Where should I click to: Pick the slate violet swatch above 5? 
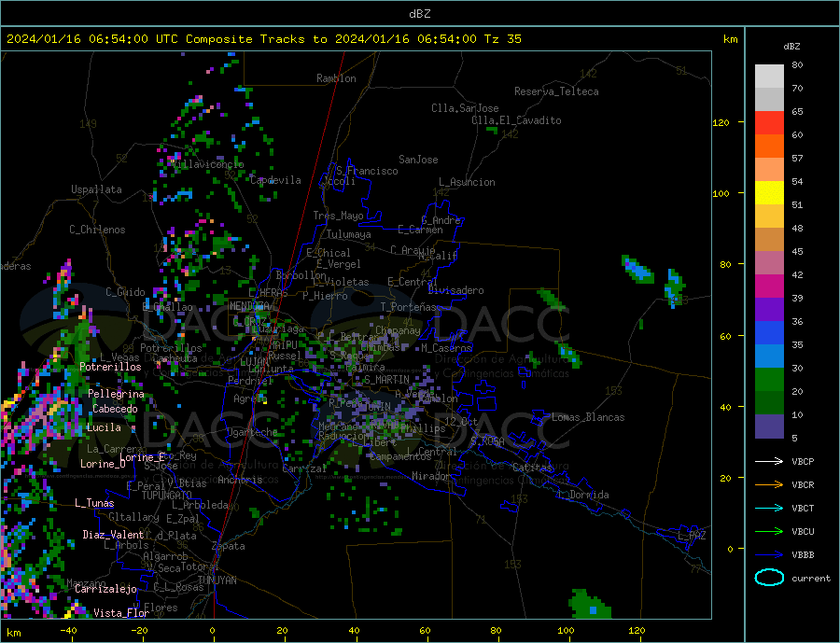pyautogui.click(x=769, y=426)
